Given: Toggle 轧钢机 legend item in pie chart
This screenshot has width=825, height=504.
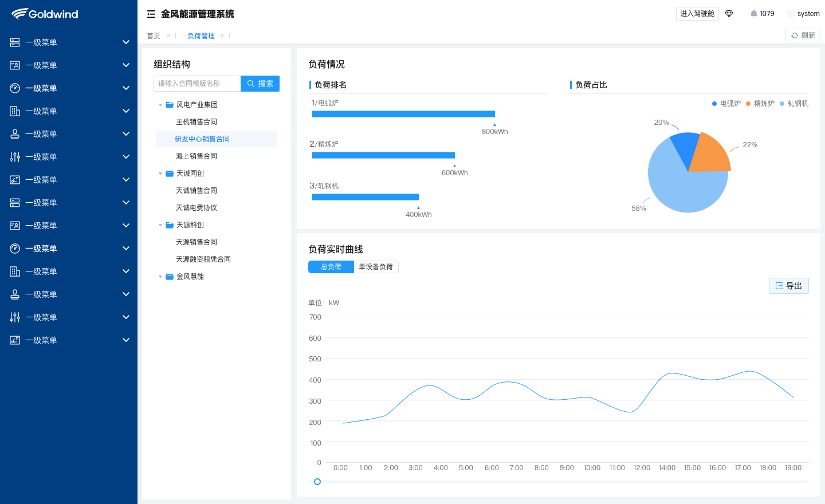Looking at the screenshot, I should tap(794, 104).
